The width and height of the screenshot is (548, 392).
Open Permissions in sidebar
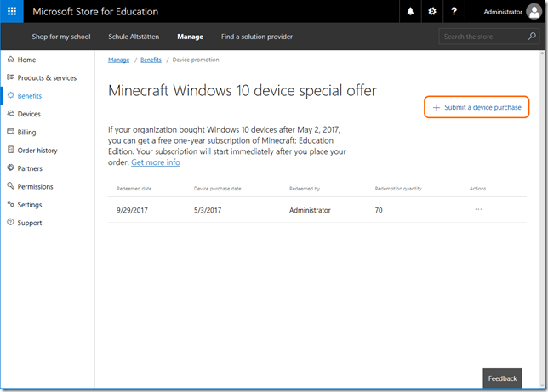tap(35, 187)
